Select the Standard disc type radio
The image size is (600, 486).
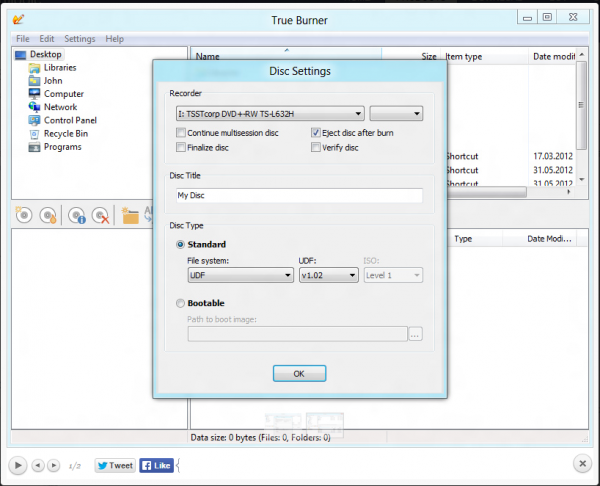(180, 245)
